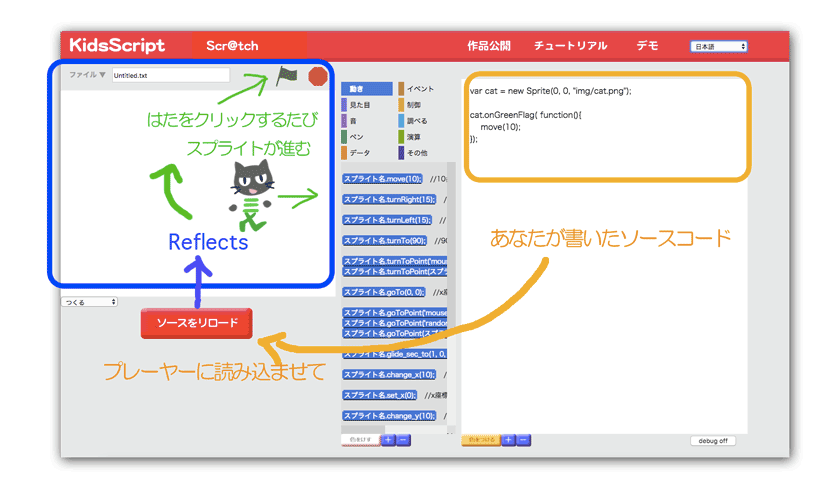The width and height of the screenshot is (830, 490).
Task: Click the Untitled.txt filename field
Action: point(171,75)
